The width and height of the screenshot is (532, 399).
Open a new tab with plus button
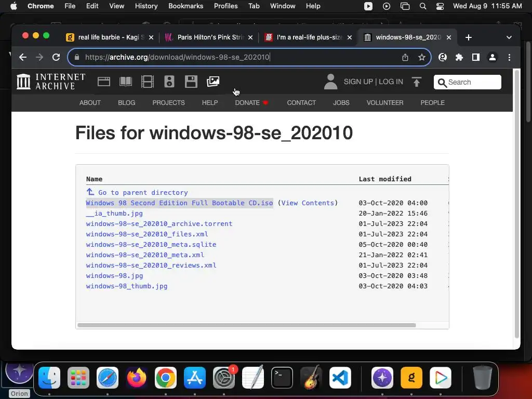(x=469, y=37)
